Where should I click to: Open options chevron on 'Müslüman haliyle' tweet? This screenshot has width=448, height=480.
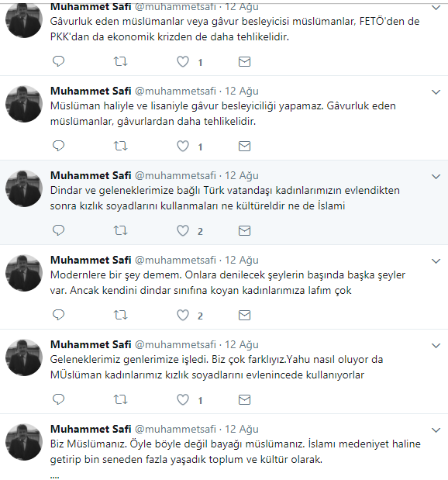(x=436, y=92)
